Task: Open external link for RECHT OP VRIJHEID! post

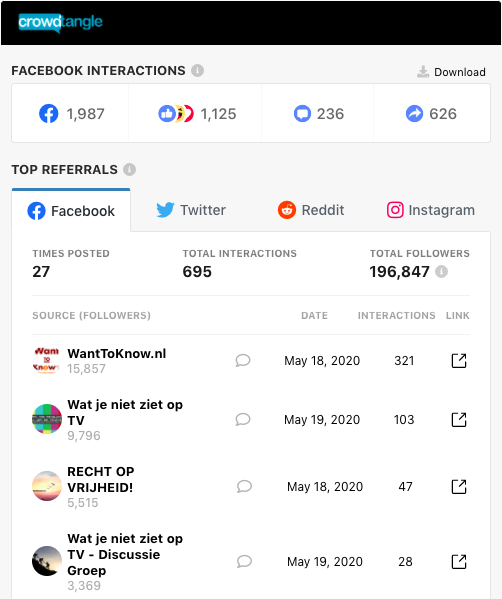Action: [459, 487]
